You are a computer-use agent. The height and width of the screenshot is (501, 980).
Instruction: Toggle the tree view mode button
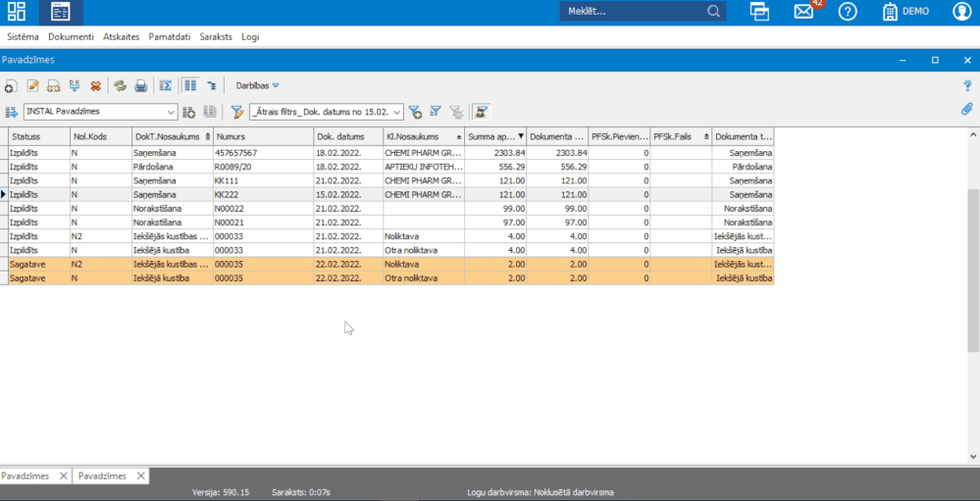[211, 86]
